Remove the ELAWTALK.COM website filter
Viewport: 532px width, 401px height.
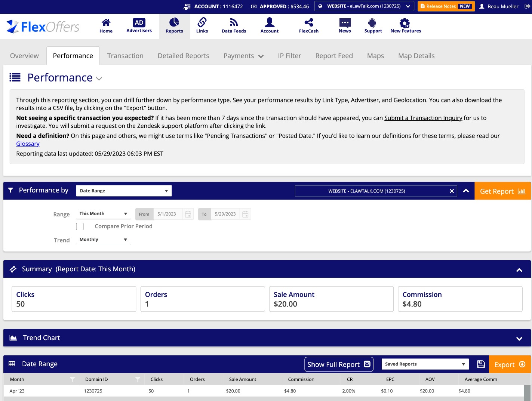[x=452, y=191]
